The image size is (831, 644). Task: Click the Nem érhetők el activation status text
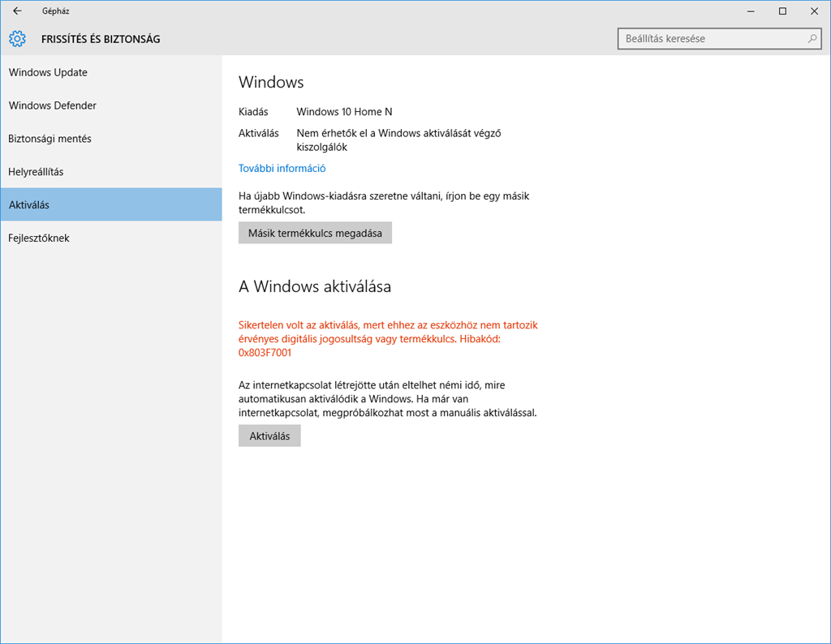(398, 140)
